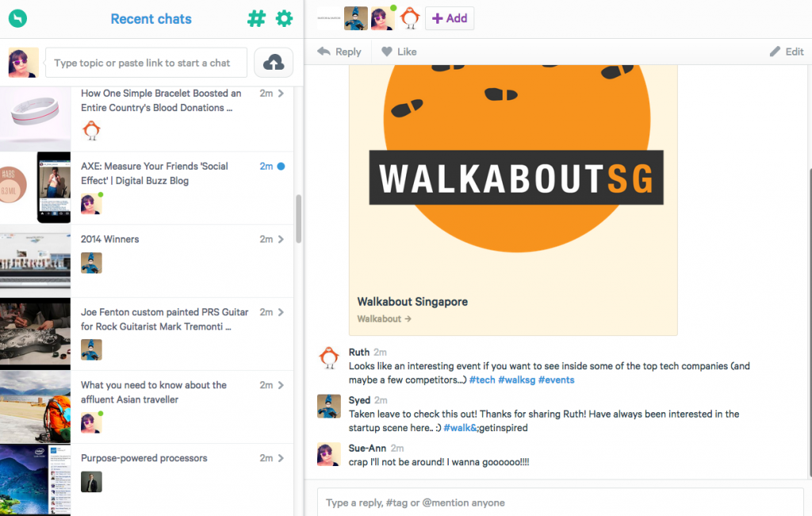Viewport: 812px width, 516px height.
Task: Expand the 2014 Winners chat chevron
Action: point(281,239)
